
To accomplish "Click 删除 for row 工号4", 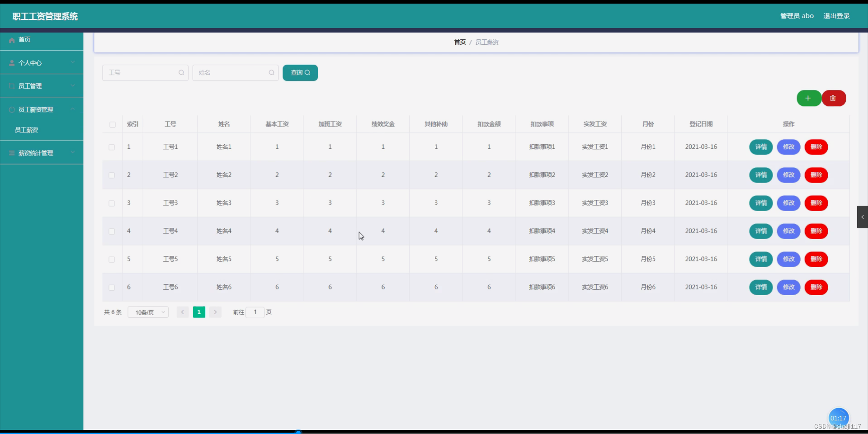I will pos(816,231).
